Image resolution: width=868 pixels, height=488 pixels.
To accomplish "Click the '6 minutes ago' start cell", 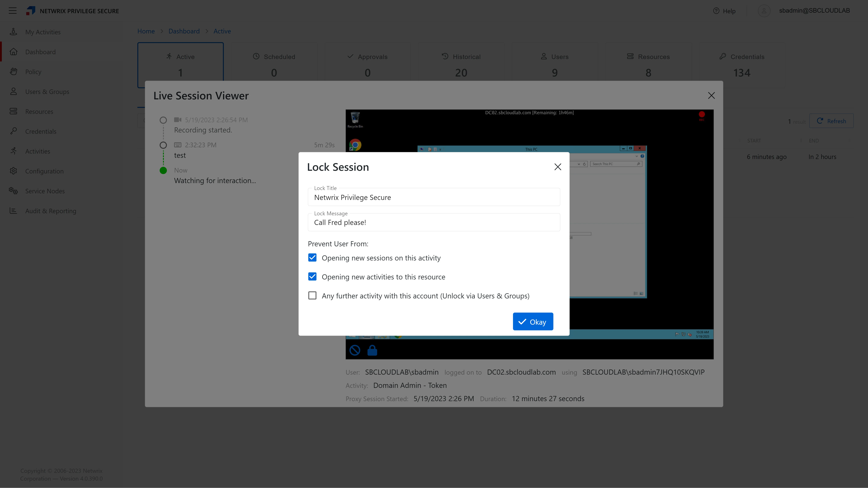I will pos(767,157).
